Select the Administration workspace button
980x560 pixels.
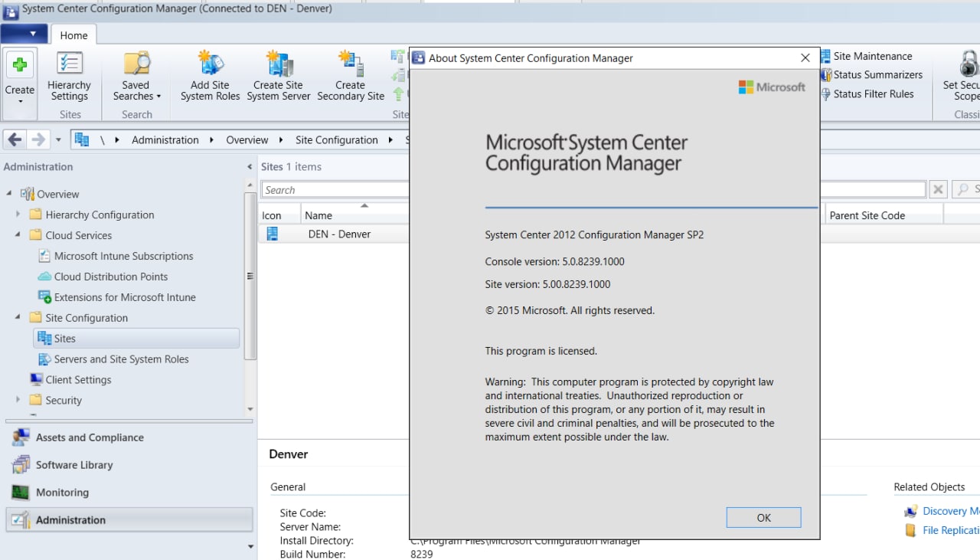point(129,520)
